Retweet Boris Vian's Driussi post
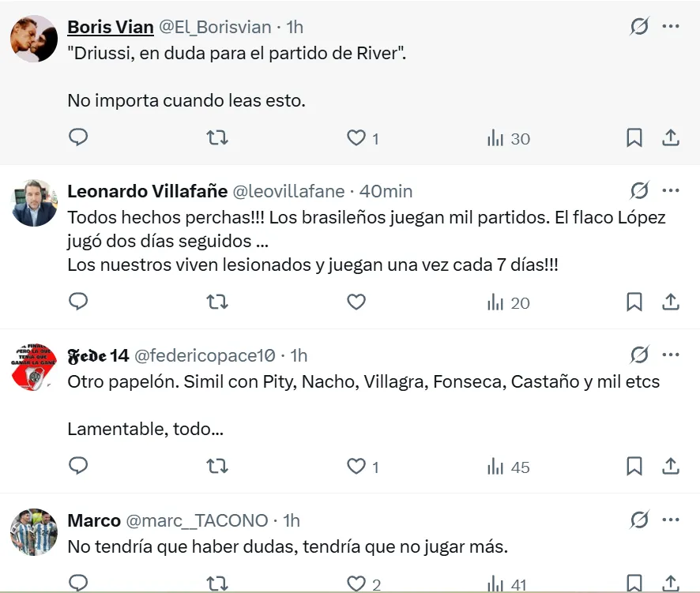700x593 pixels. (x=216, y=138)
